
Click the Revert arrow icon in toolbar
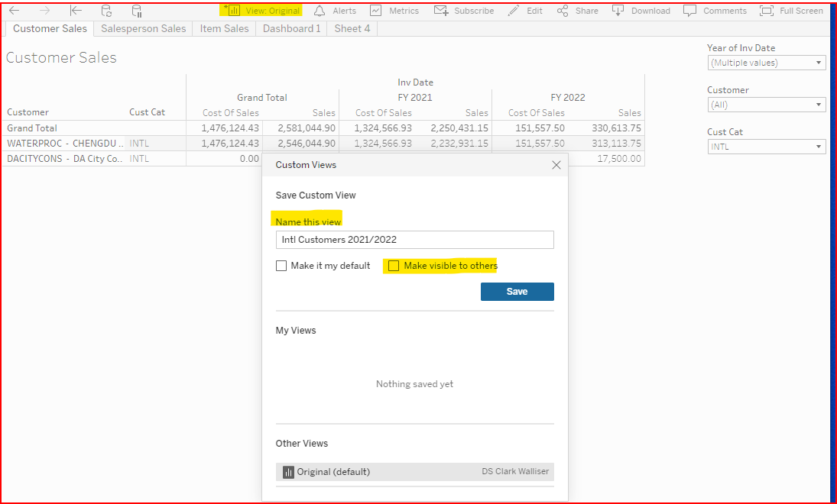tap(76, 11)
